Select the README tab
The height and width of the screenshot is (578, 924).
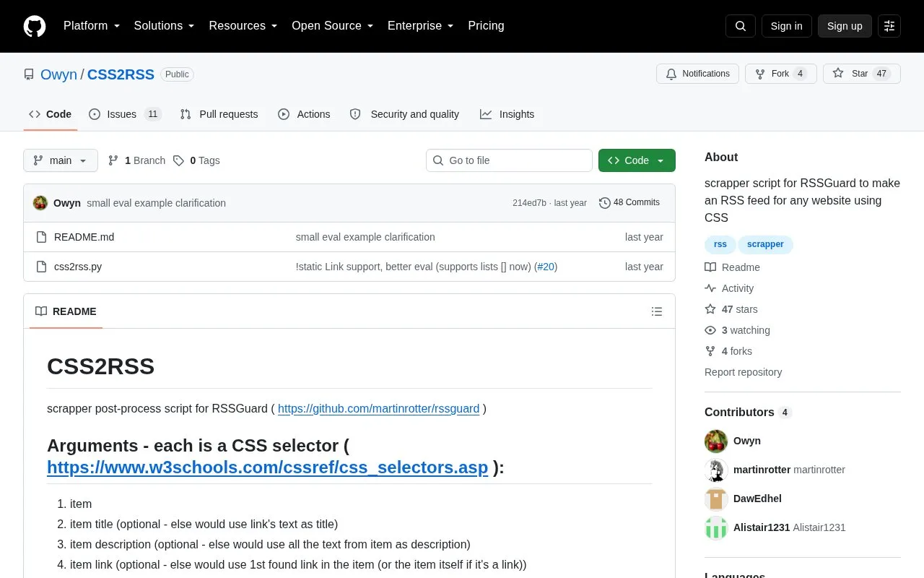[x=66, y=311]
